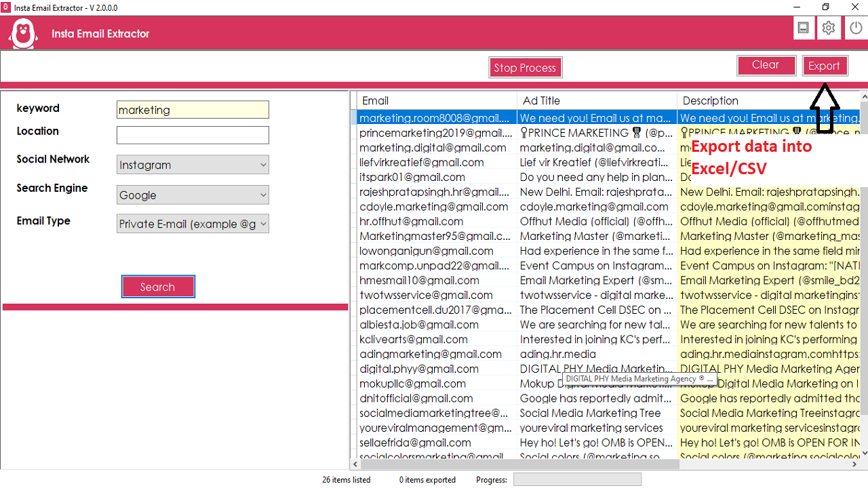The height and width of the screenshot is (488, 868).
Task: Select the youreviralmanagement@gm email row
Action: [x=437, y=428]
